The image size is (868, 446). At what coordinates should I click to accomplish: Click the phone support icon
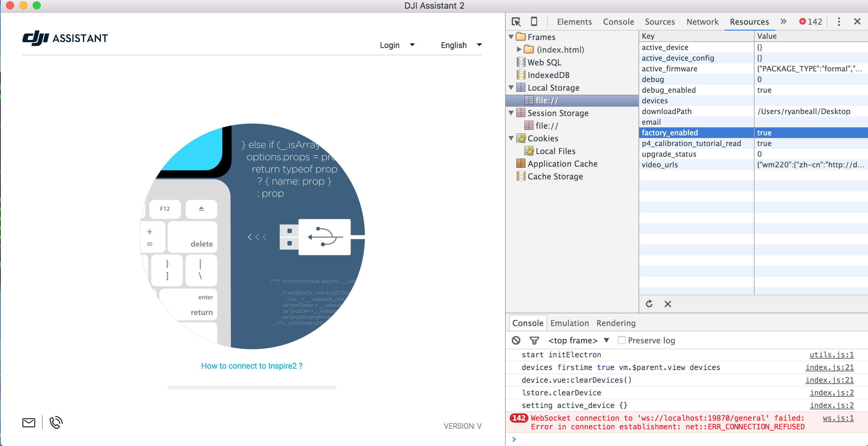(56, 423)
